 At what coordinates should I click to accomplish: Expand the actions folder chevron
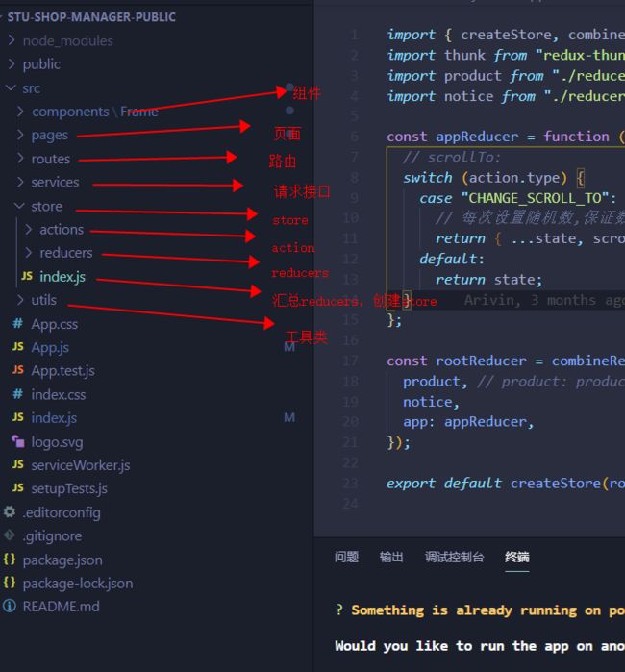pos(29,229)
